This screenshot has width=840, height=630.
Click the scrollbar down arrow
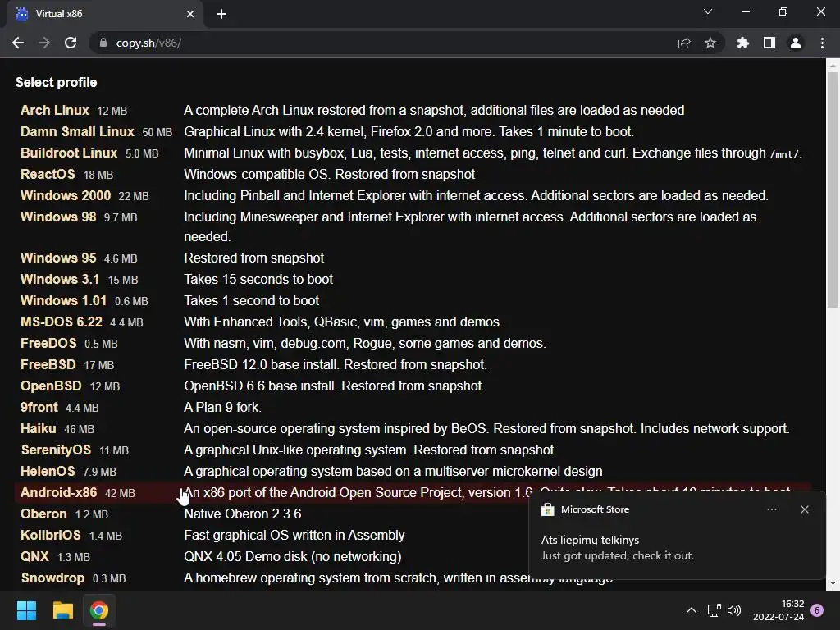point(833,583)
